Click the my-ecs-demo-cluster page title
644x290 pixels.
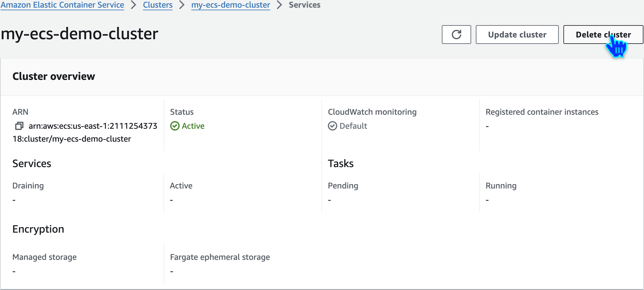coord(79,34)
